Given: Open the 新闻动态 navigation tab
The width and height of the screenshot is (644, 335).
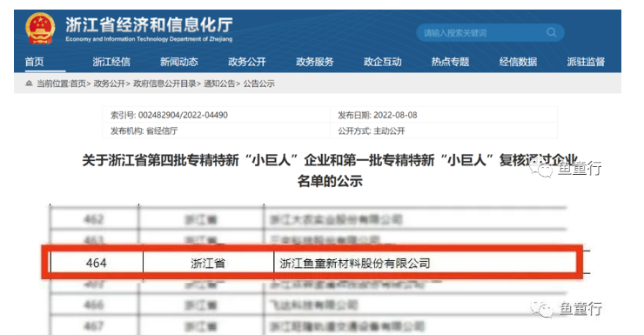Looking at the screenshot, I should pyautogui.click(x=179, y=62).
